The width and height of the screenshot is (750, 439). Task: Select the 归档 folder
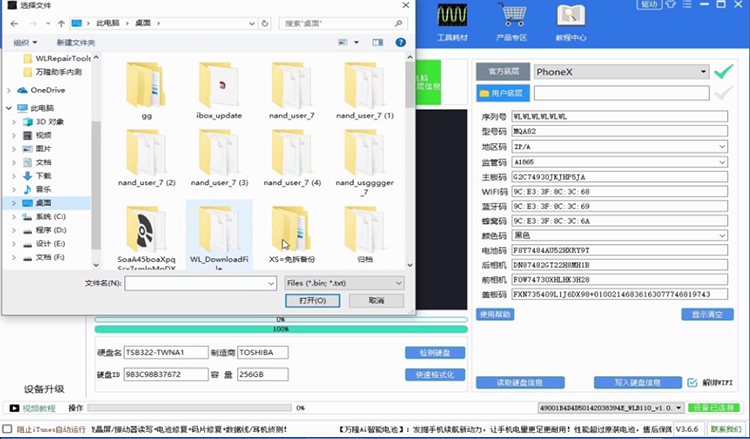(x=364, y=234)
